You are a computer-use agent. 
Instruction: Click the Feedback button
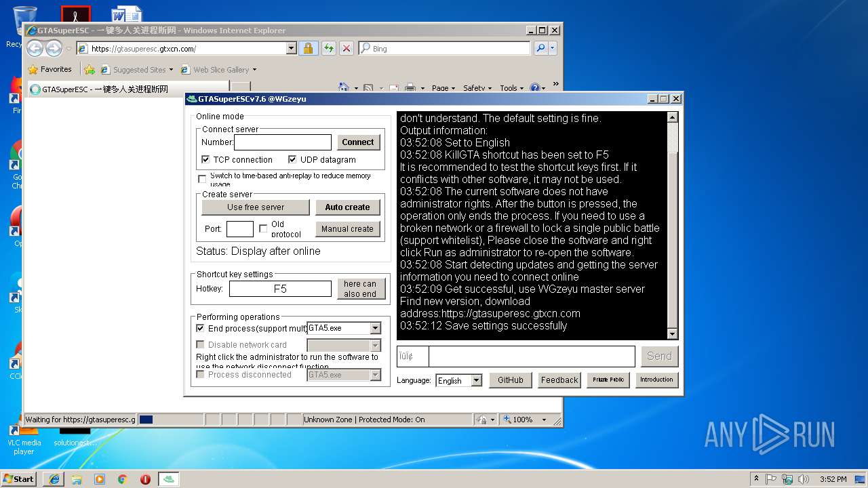coord(559,380)
